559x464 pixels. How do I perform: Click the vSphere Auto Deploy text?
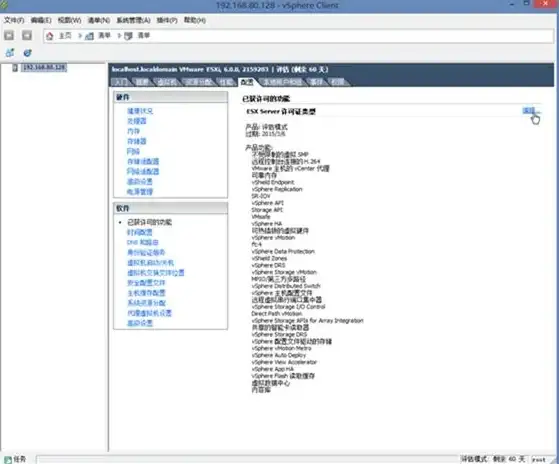coord(279,355)
